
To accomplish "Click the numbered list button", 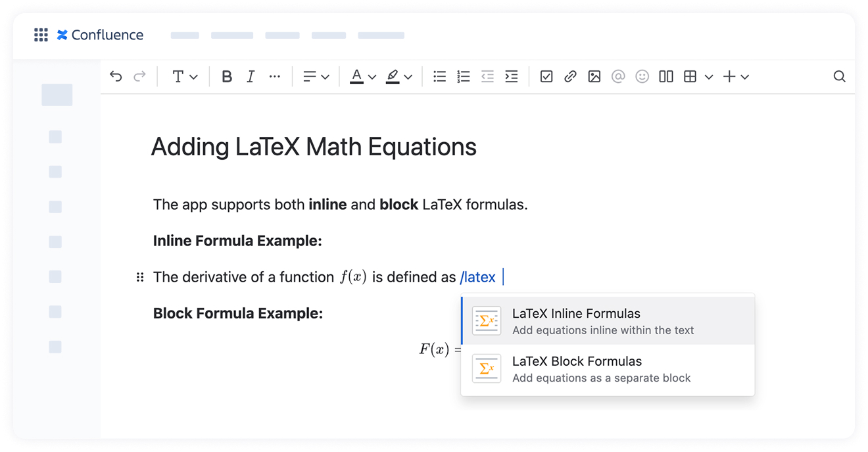I will 463,76.
